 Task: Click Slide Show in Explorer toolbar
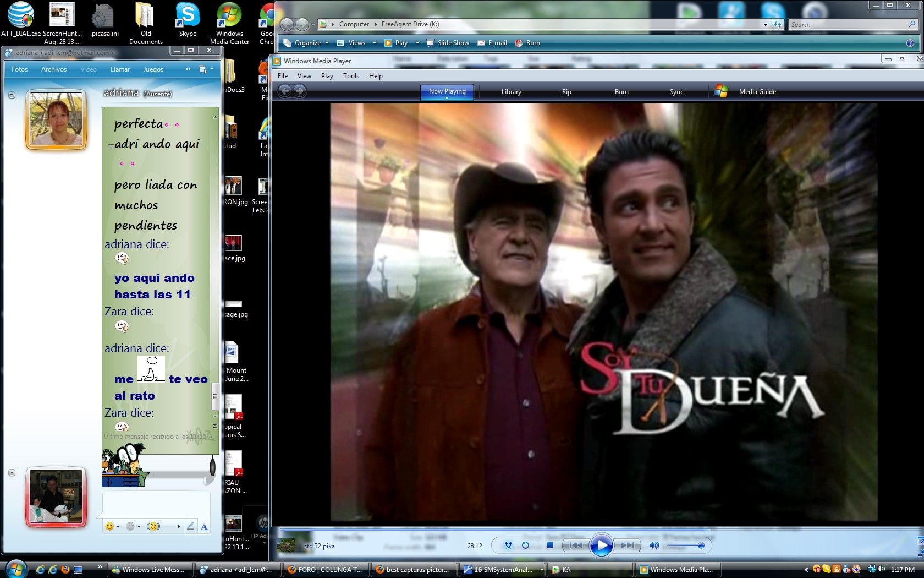[448, 43]
